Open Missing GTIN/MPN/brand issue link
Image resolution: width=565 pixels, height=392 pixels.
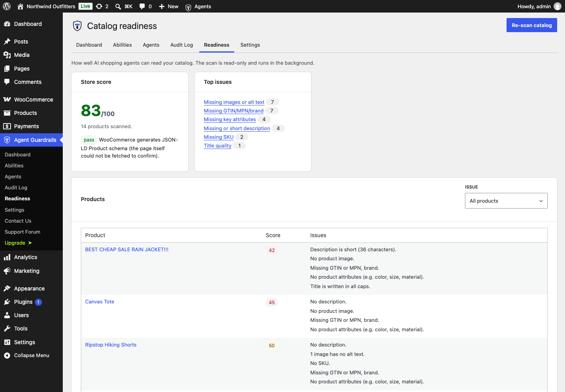(234, 111)
